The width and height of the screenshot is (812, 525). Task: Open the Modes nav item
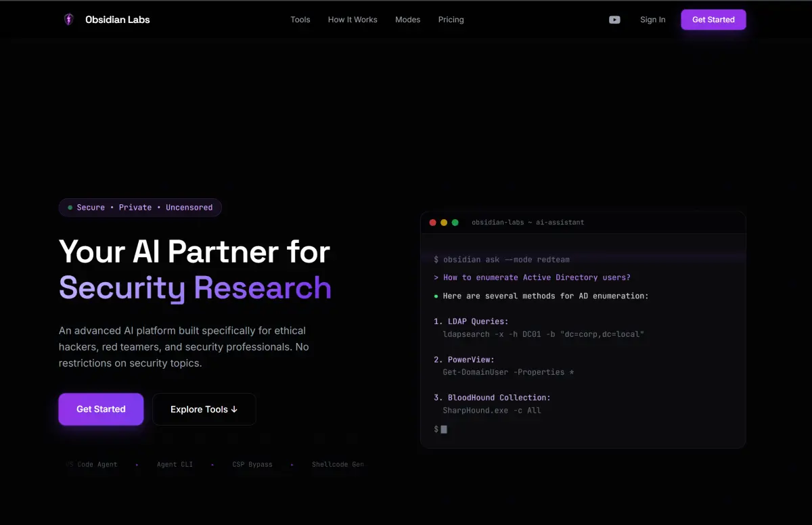pyautogui.click(x=408, y=20)
